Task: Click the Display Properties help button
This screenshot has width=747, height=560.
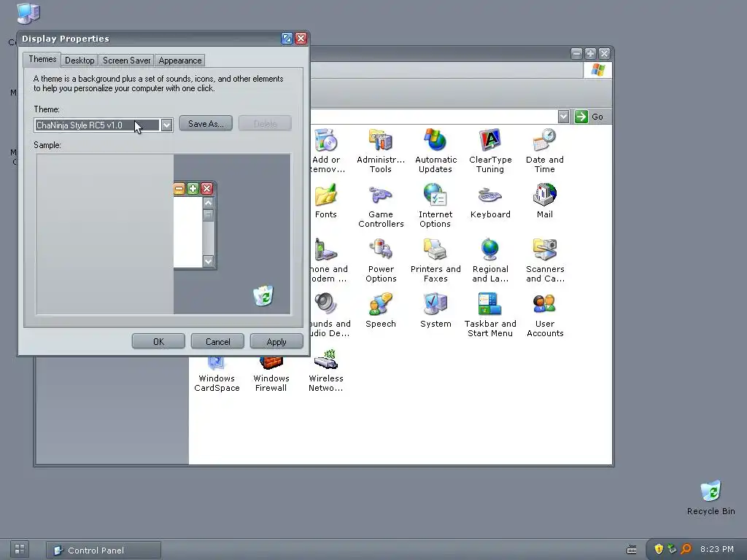Action: coord(287,39)
